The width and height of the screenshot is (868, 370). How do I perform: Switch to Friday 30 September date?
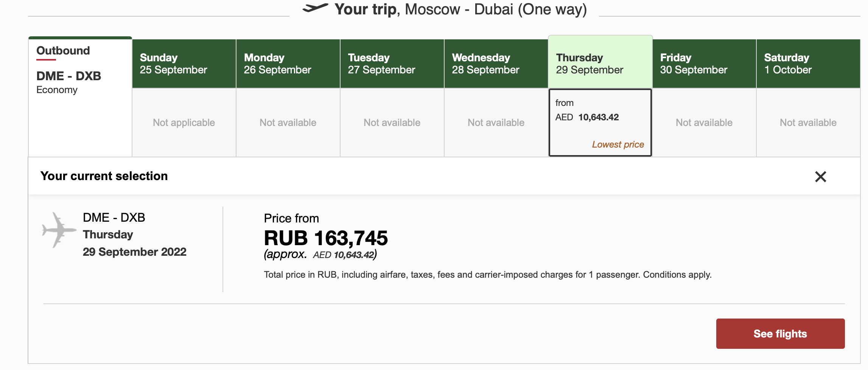point(704,64)
